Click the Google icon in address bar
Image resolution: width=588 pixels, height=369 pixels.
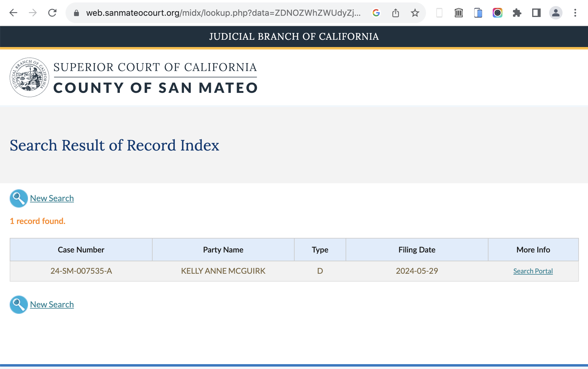click(376, 13)
